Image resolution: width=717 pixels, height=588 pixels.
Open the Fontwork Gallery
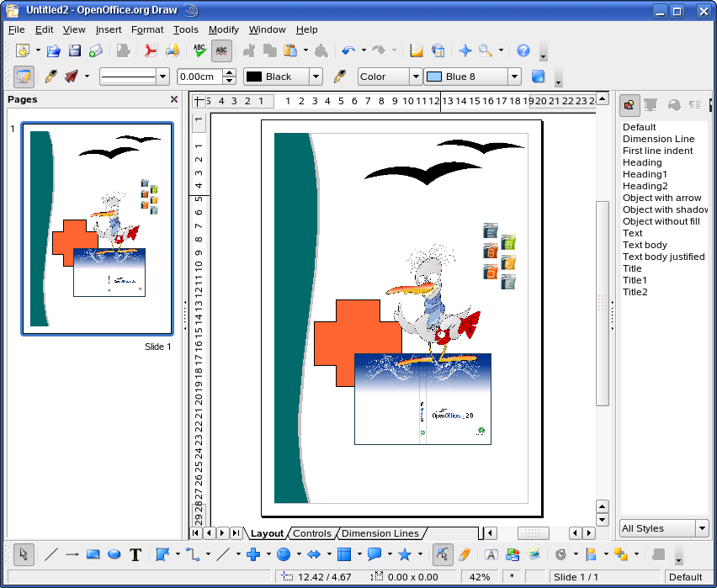pyautogui.click(x=491, y=554)
